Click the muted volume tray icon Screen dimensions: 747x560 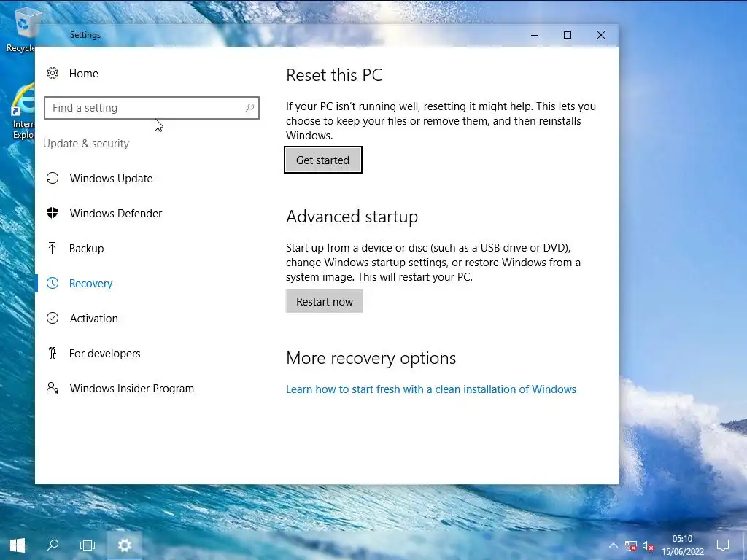click(648, 545)
